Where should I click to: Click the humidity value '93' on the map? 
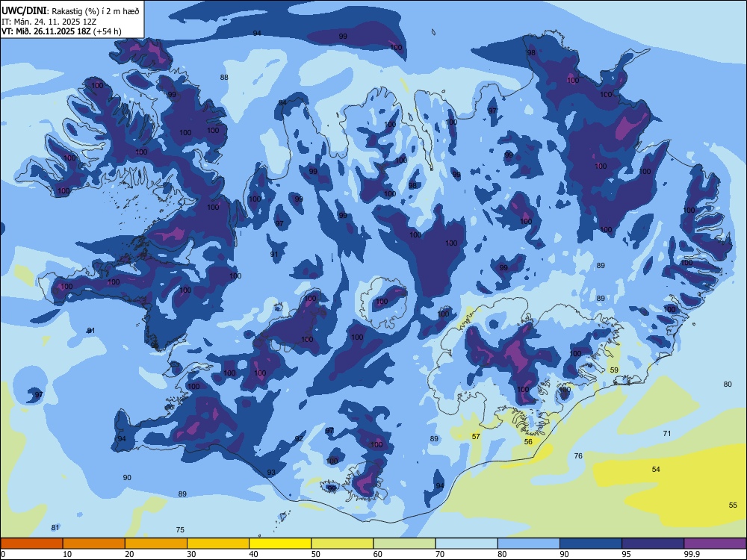point(271,473)
